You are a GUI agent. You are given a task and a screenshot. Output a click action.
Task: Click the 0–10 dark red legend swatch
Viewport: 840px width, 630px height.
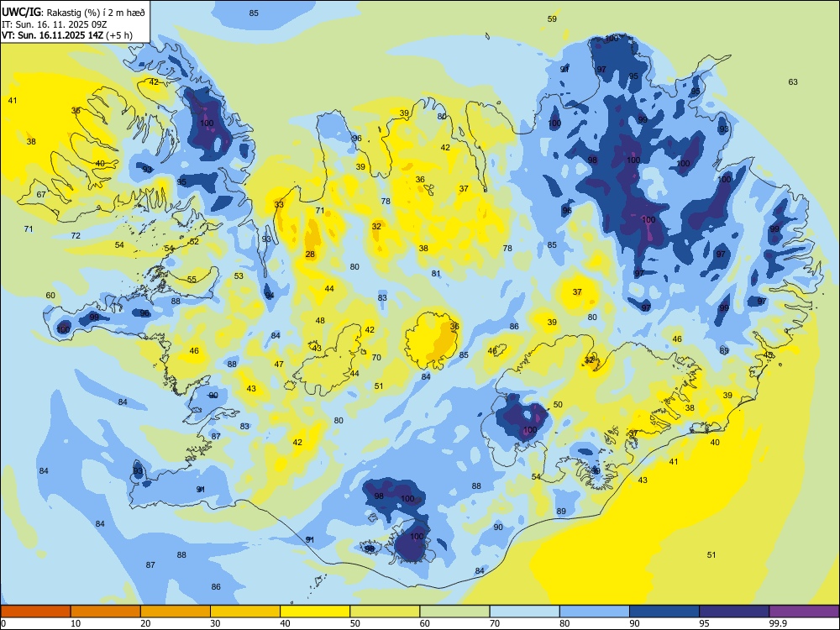pyautogui.click(x=35, y=612)
